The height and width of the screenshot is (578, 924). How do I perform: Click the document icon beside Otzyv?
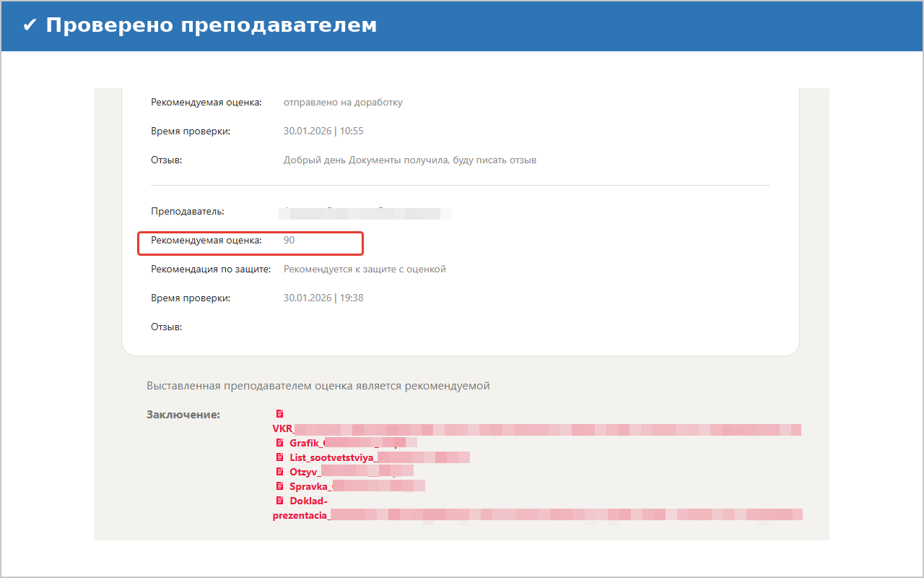279,472
